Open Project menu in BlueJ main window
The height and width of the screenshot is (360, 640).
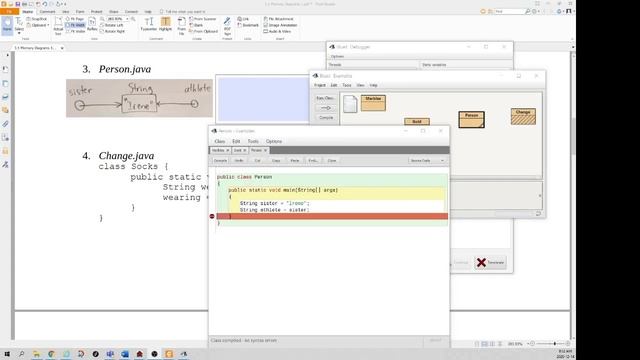(320, 85)
